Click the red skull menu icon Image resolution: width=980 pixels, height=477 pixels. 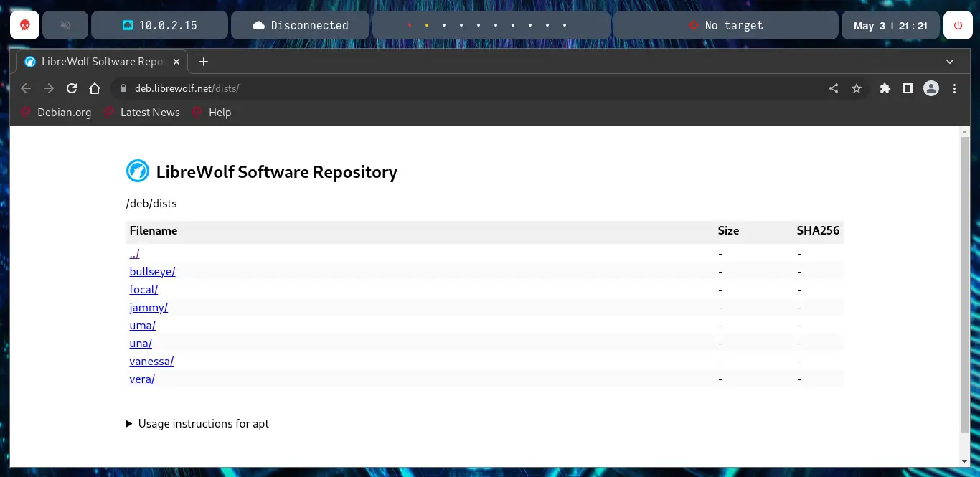(24, 25)
